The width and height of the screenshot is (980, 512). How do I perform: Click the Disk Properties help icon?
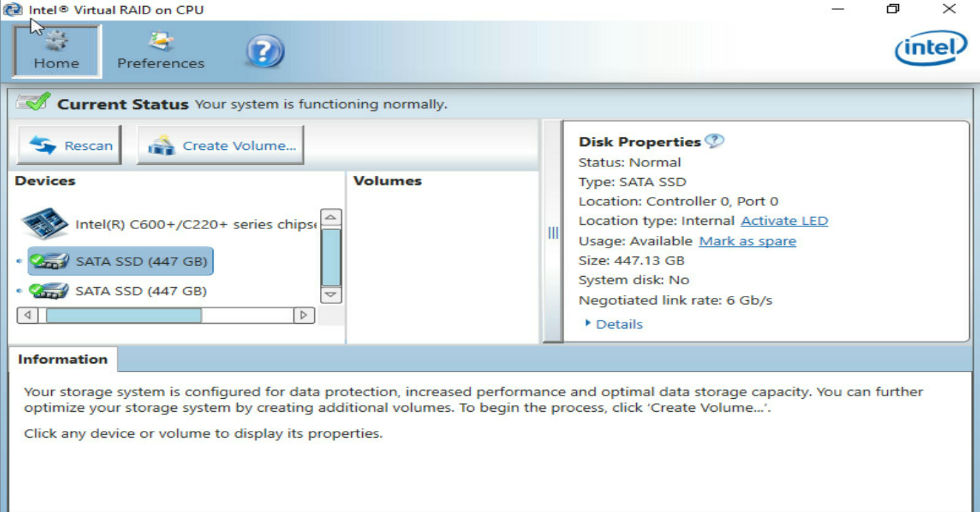point(714,141)
